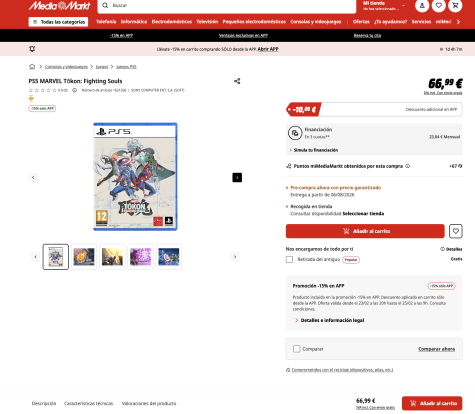Expand Mi tienda store selector
This screenshot has height=414, width=475.
[384, 6]
